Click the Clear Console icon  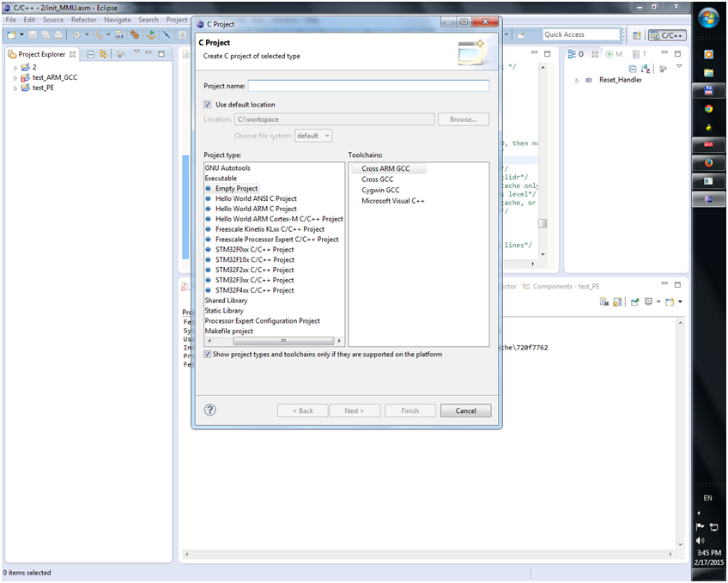(604, 301)
